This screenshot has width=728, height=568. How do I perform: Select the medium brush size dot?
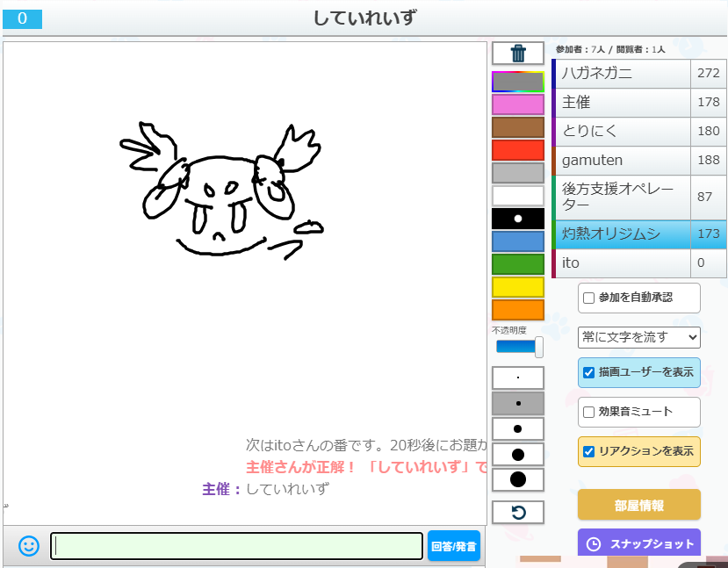pyautogui.click(x=518, y=429)
